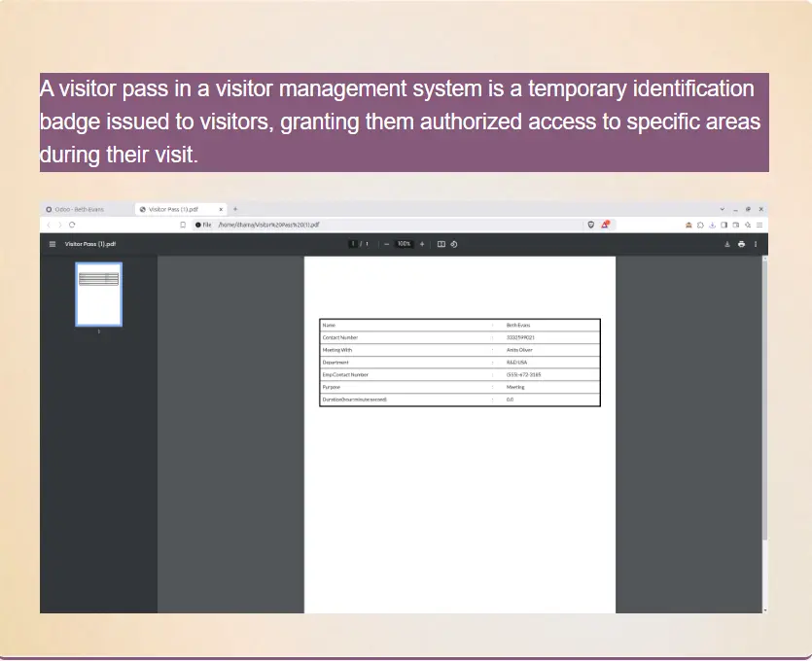Screen dimensions: 812x661
Task: Click the Brave Shields icon
Action: click(590, 225)
